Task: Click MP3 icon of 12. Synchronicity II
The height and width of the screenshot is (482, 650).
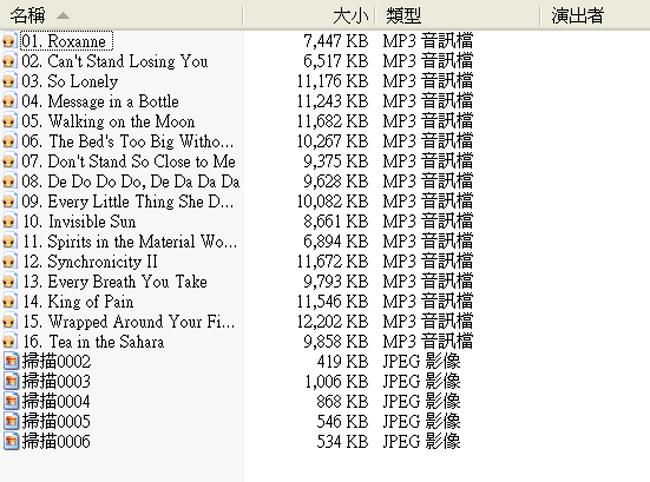Action: coord(10,262)
